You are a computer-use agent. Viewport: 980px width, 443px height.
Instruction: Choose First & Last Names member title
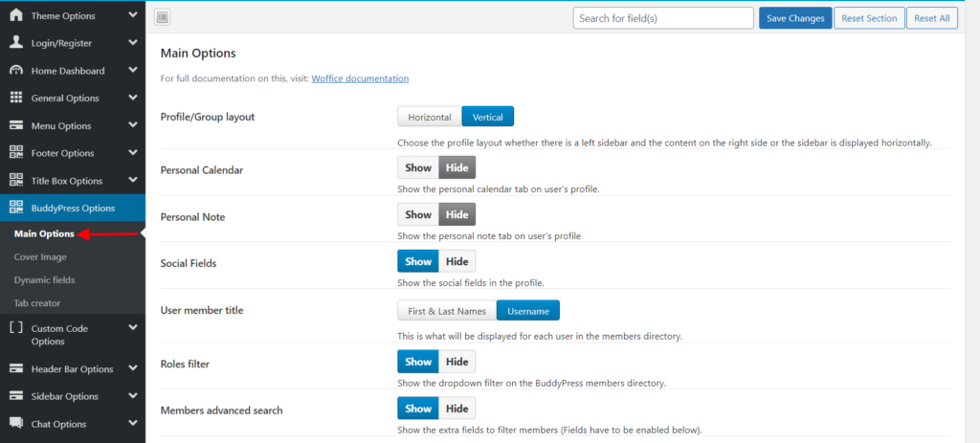tap(447, 310)
